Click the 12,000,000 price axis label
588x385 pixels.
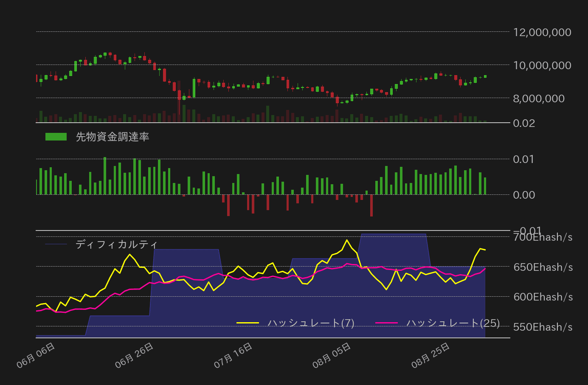click(x=542, y=32)
